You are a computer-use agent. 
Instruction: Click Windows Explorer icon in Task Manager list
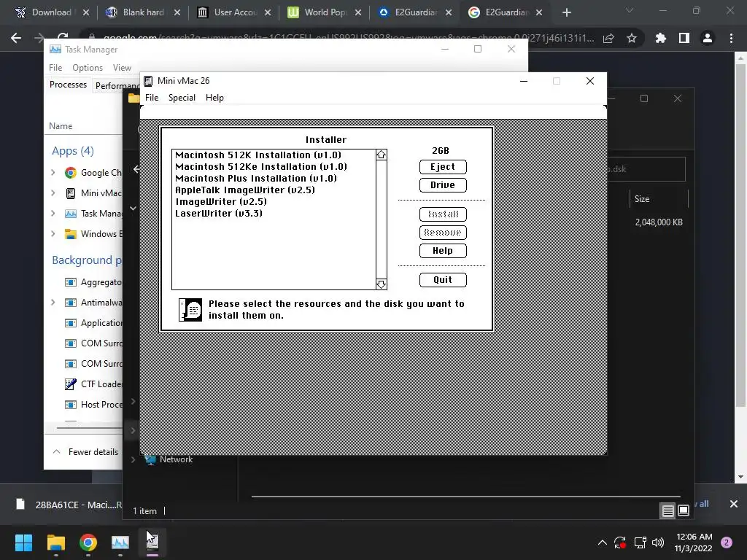[x=71, y=234]
